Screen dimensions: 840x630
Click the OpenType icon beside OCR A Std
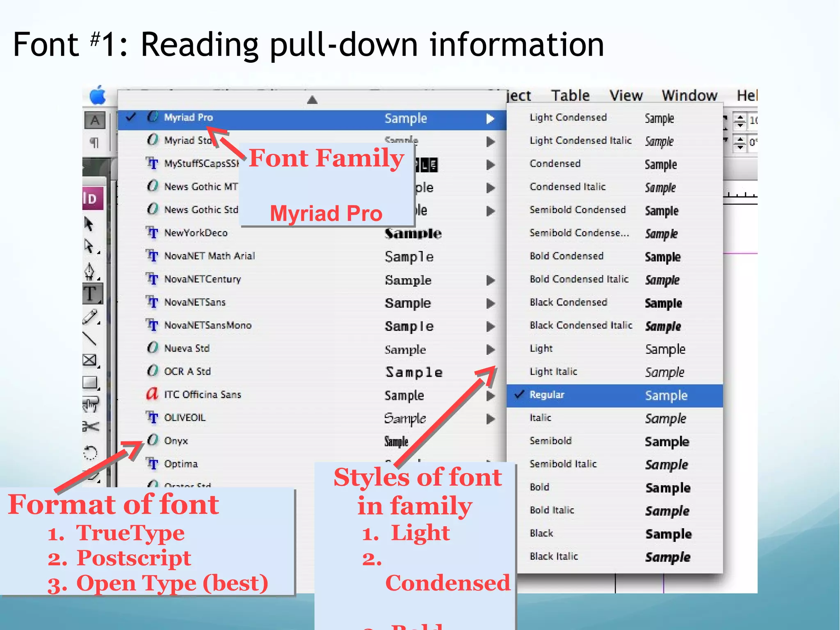coord(153,371)
